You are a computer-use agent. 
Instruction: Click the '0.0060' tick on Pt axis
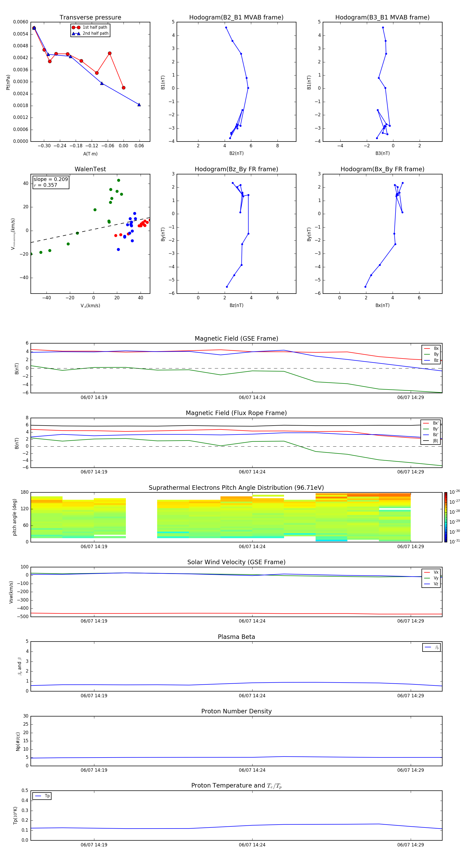(x=20, y=22)
